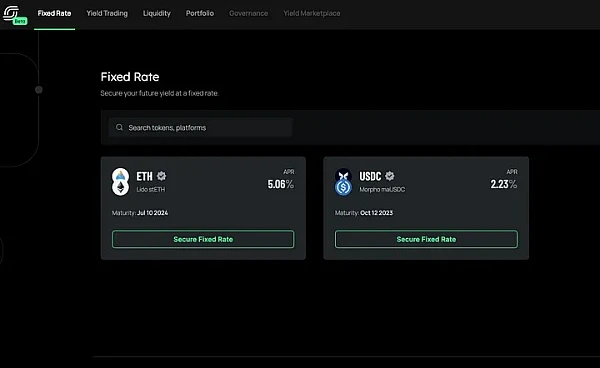Click the green Beta badge
Viewport: 600px width, 368px height.
[x=20, y=21]
